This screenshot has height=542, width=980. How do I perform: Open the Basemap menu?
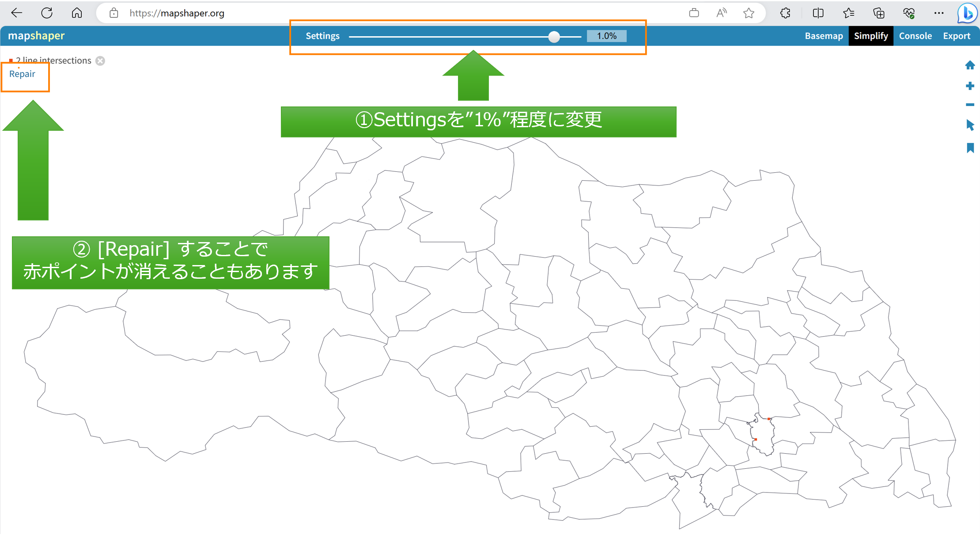(x=824, y=36)
